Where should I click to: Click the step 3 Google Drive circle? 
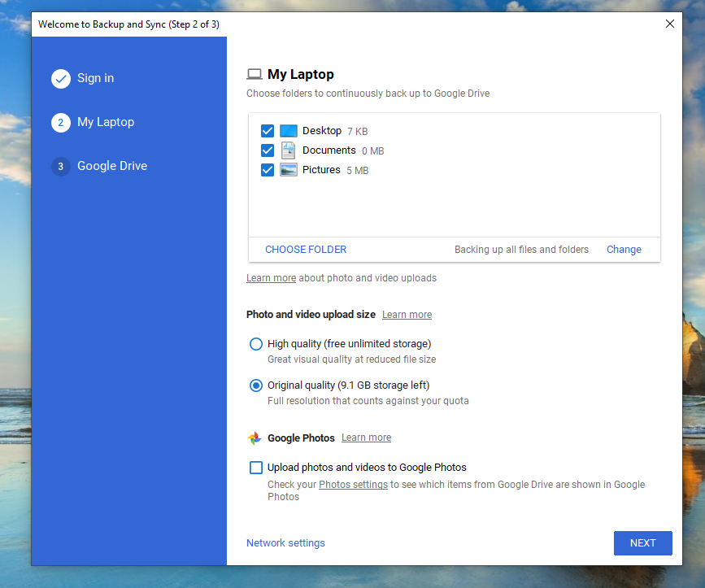[x=61, y=167]
